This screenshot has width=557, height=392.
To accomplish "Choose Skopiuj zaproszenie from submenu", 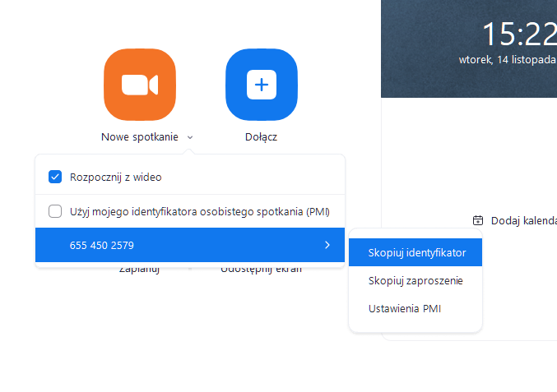I will tap(415, 280).
